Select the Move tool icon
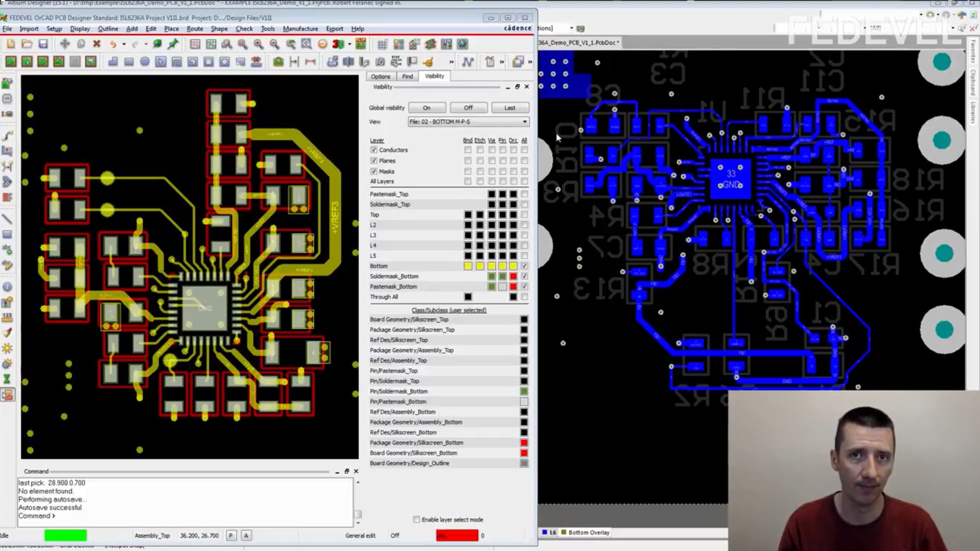Screen dimensions: 980x551 point(65,44)
